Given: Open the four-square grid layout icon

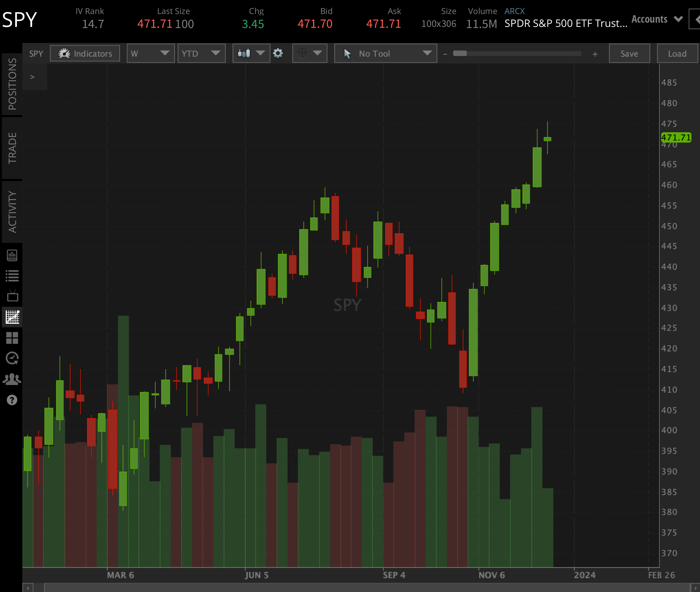Looking at the screenshot, I should [x=12, y=338].
